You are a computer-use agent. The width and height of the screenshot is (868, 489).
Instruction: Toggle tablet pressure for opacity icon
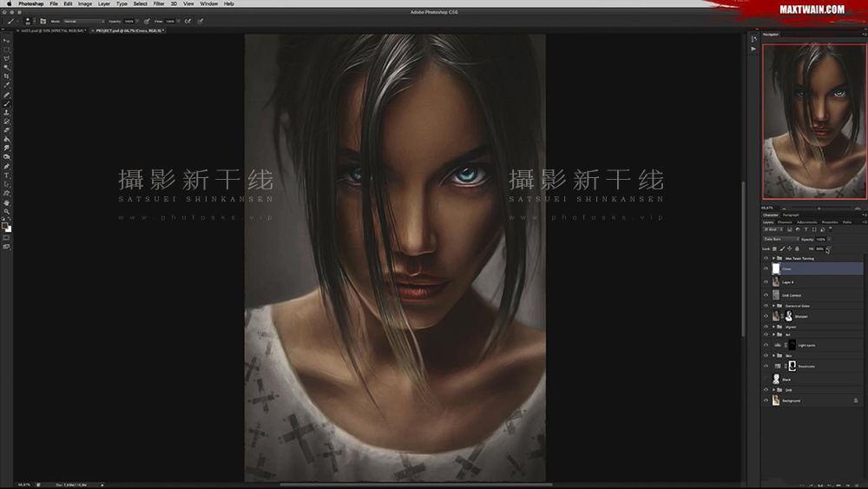point(147,22)
